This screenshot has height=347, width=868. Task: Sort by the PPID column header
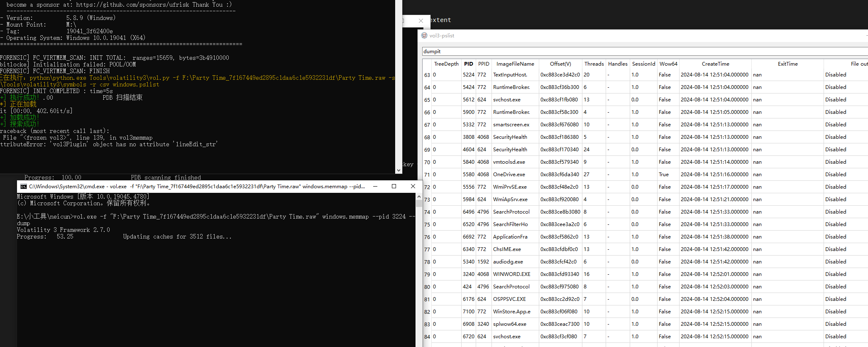click(x=484, y=64)
